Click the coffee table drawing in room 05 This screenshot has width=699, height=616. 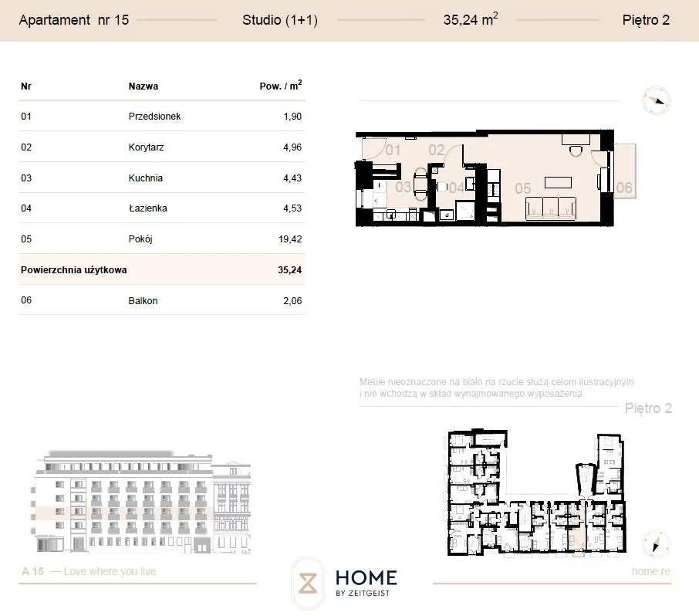click(x=558, y=182)
